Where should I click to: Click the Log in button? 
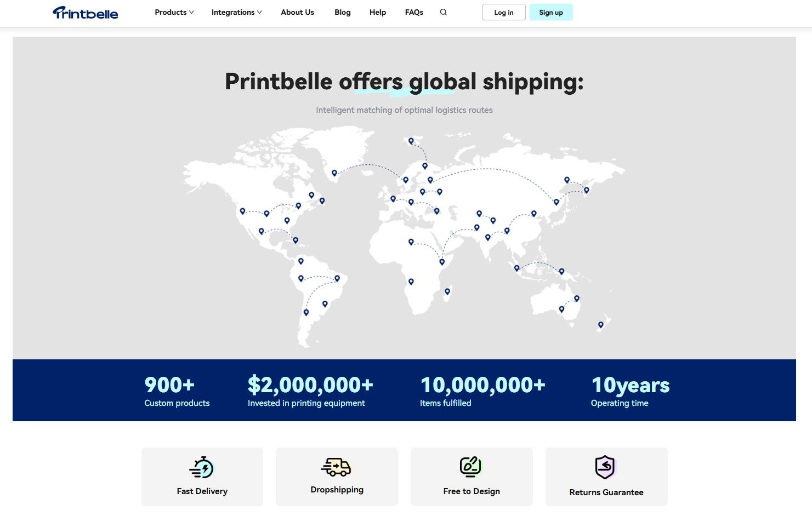point(504,12)
